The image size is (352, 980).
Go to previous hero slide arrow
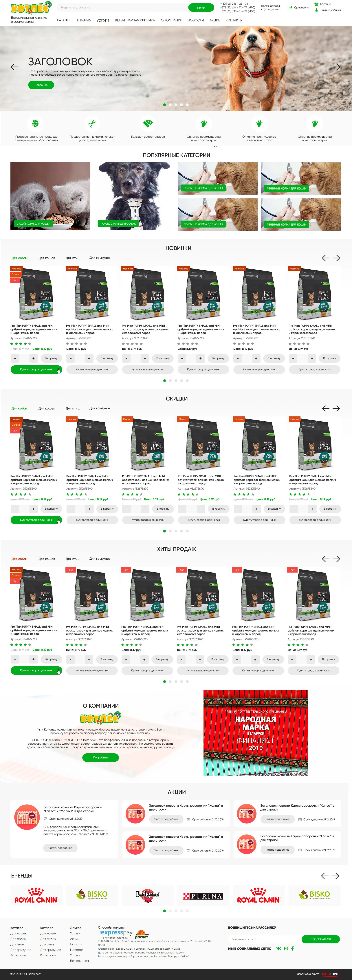[x=14, y=67]
